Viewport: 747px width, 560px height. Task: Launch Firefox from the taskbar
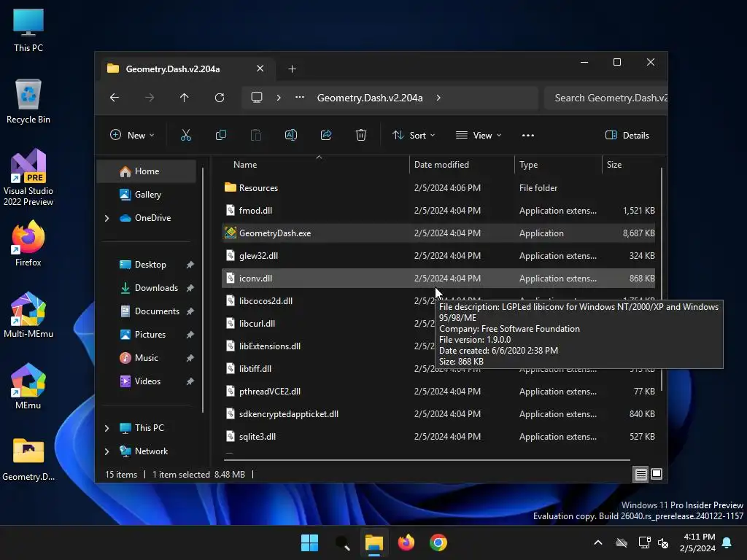(406, 542)
